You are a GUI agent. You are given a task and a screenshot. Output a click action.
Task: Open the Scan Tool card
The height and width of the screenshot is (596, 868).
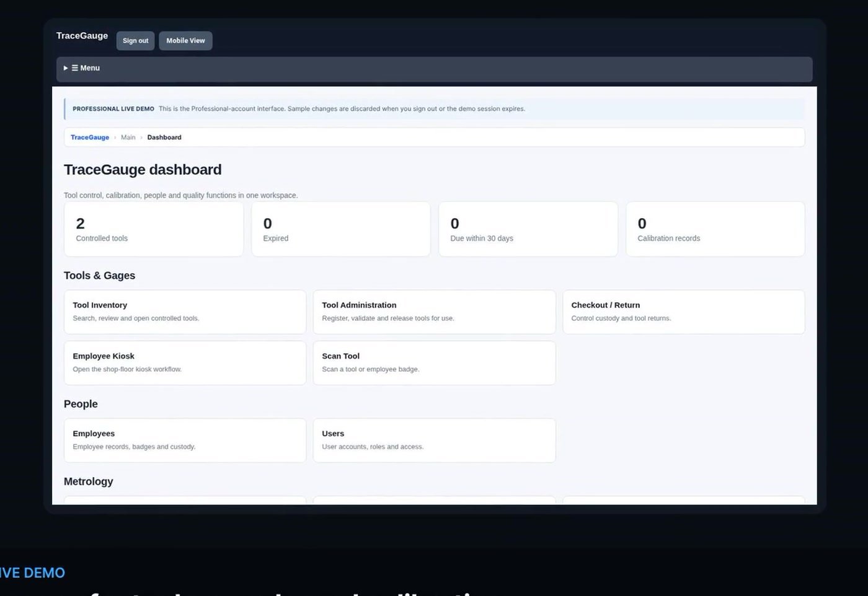434,363
